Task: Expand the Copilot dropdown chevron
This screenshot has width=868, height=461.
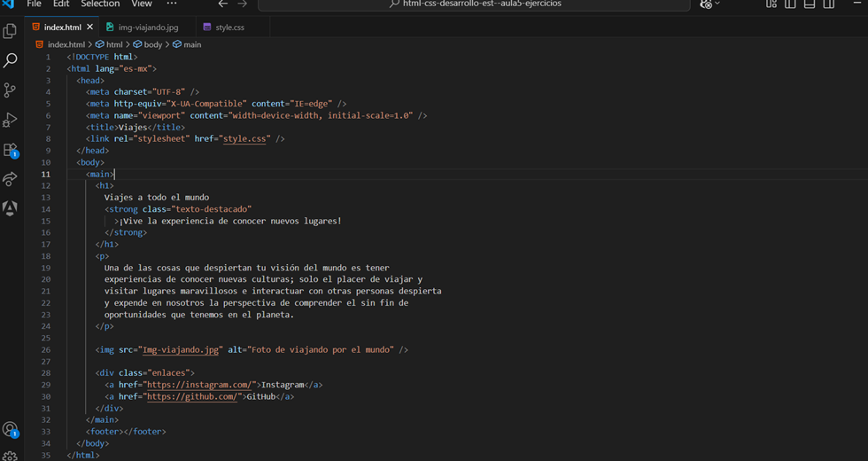Action: pos(717,4)
